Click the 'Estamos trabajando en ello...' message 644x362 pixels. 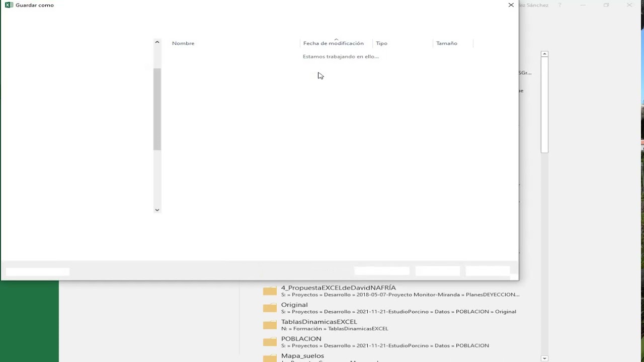pyautogui.click(x=341, y=56)
